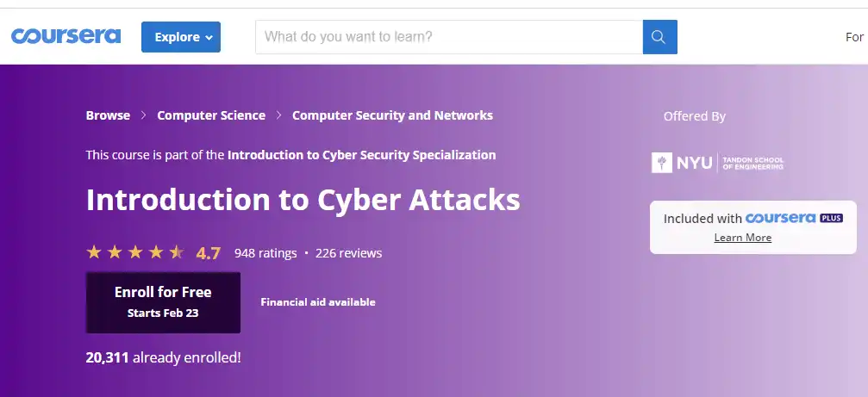Click the magnifying glass search button

(x=660, y=37)
